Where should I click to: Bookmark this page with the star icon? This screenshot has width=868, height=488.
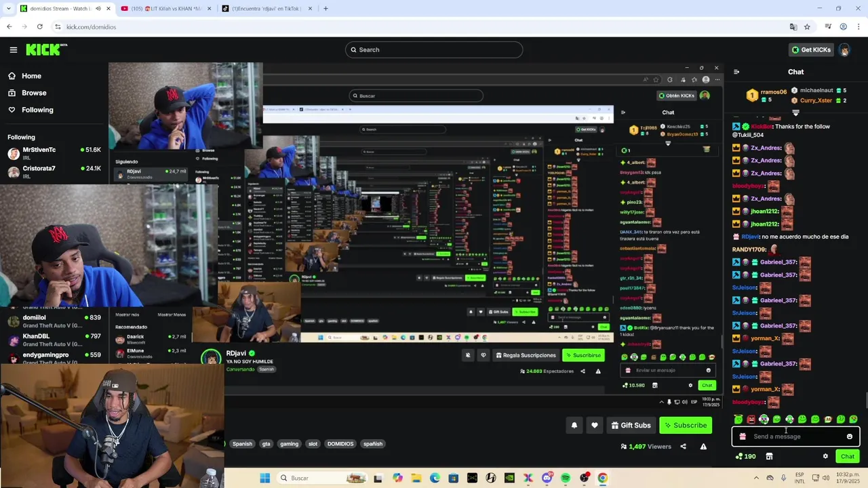(x=807, y=27)
